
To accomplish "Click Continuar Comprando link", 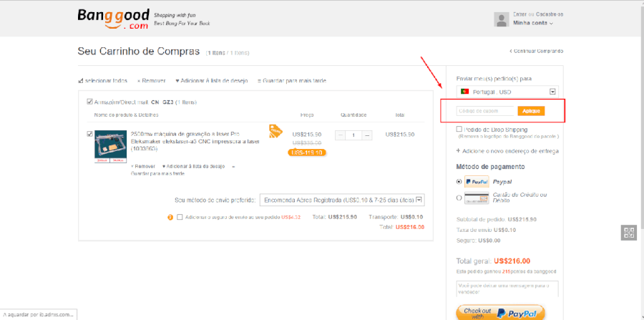I will pos(537,51).
